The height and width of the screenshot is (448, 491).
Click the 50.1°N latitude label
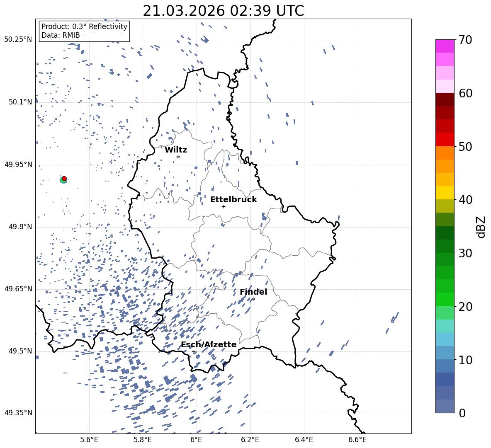[20, 102]
